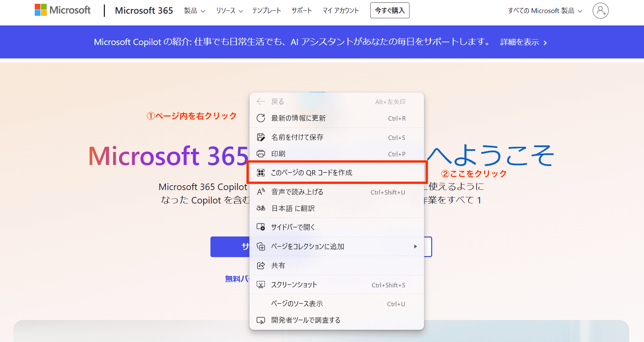Click the 今すぐ購入 button
644x342 pixels.
tap(390, 10)
